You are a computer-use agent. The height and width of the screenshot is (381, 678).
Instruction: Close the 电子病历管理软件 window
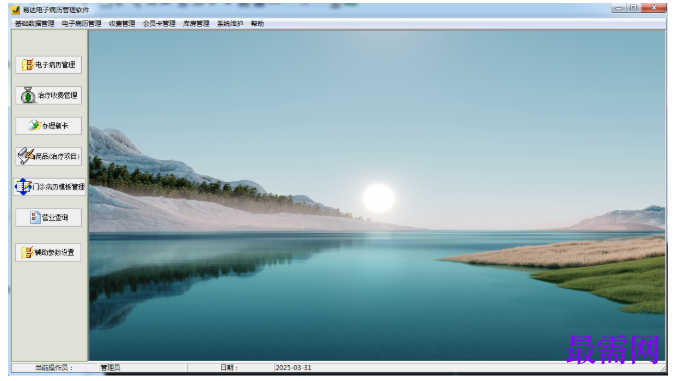(x=654, y=8)
